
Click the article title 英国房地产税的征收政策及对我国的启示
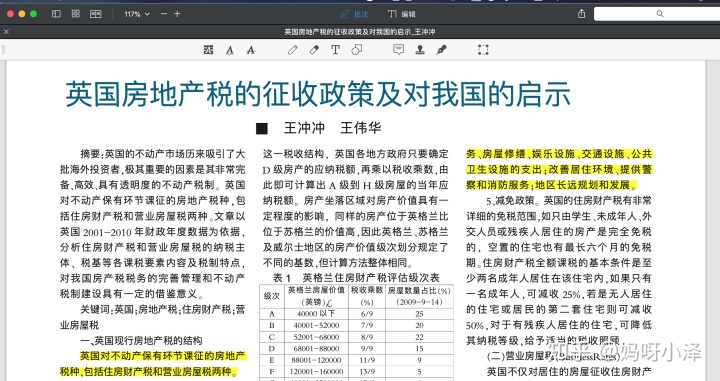[x=318, y=94]
